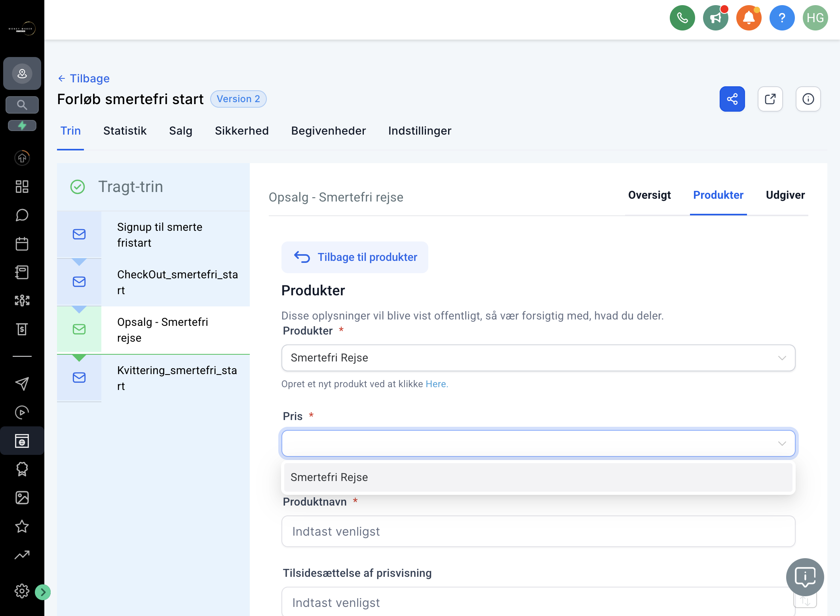This screenshot has height=616, width=840.
Task: Select the Signup til smerte fristart step
Action: 154,235
